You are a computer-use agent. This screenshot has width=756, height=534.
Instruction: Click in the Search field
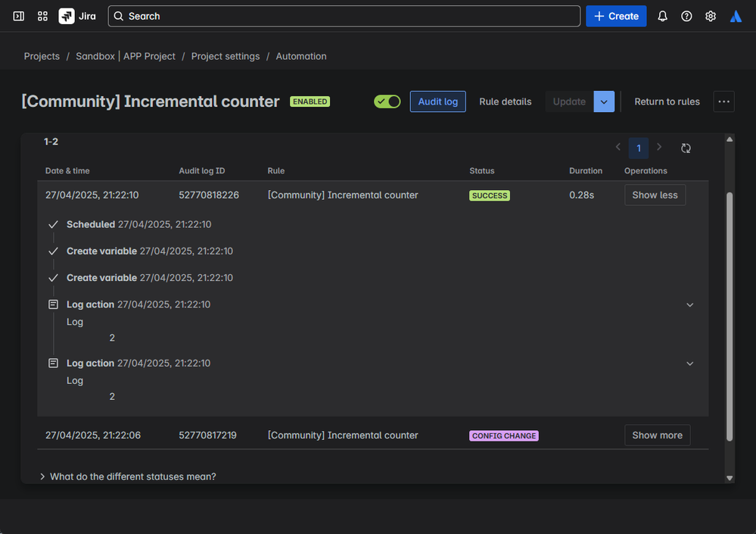tap(344, 17)
